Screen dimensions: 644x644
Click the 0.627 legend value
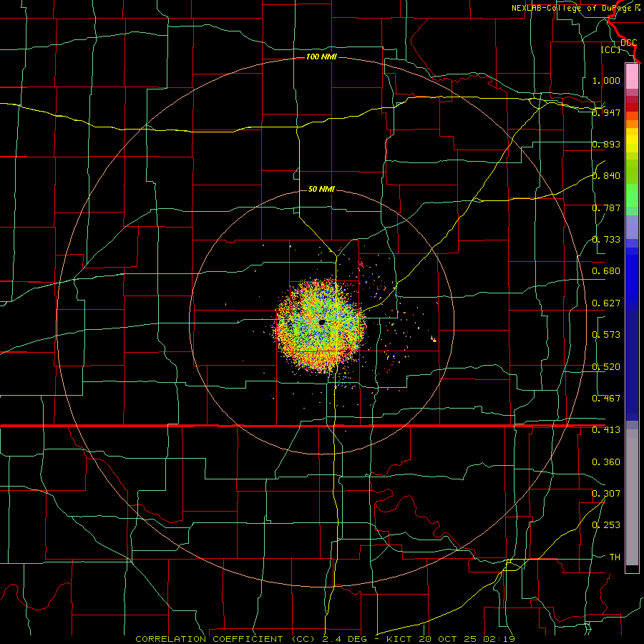click(x=606, y=303)
